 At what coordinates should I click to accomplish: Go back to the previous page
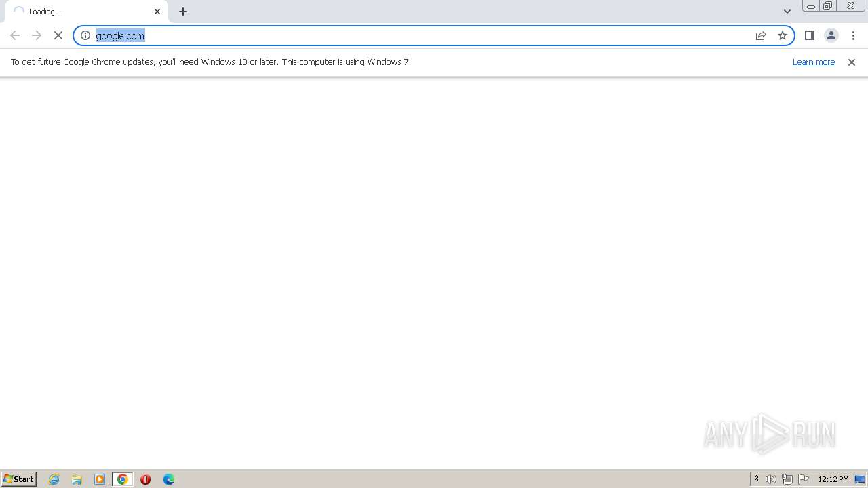click(x=15, y=35)
